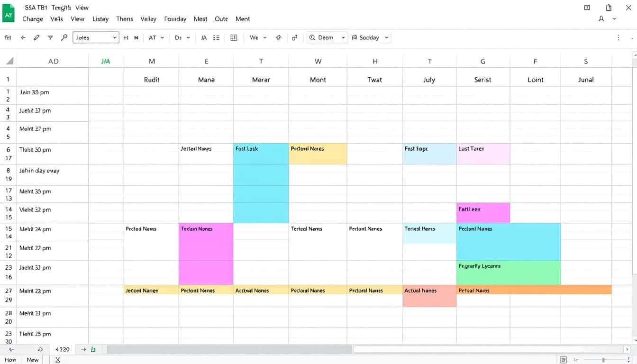
Task: Switch to the 'How' tab
Action: (x=10, y=360)
